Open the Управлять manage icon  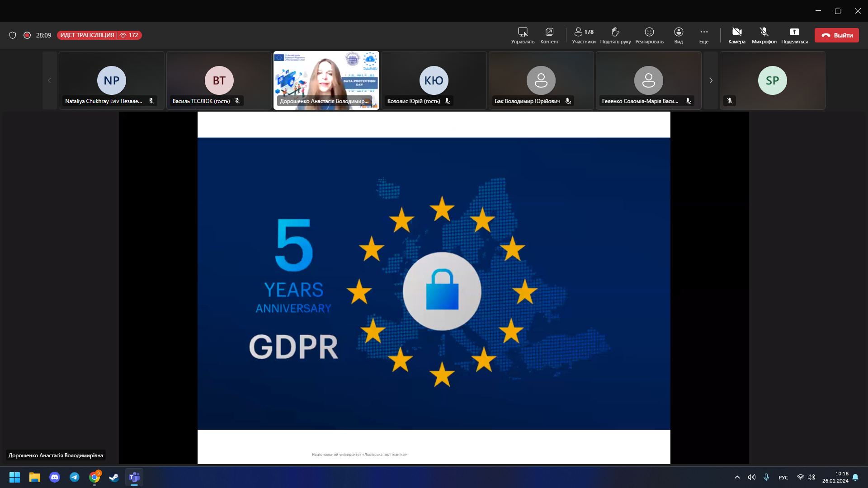(x=523, y=35)
